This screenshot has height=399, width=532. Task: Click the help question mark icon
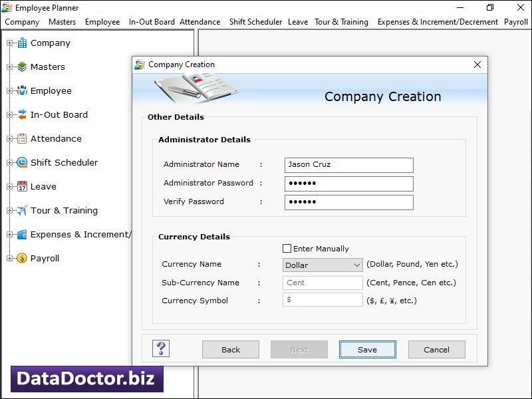click(160, 348)
